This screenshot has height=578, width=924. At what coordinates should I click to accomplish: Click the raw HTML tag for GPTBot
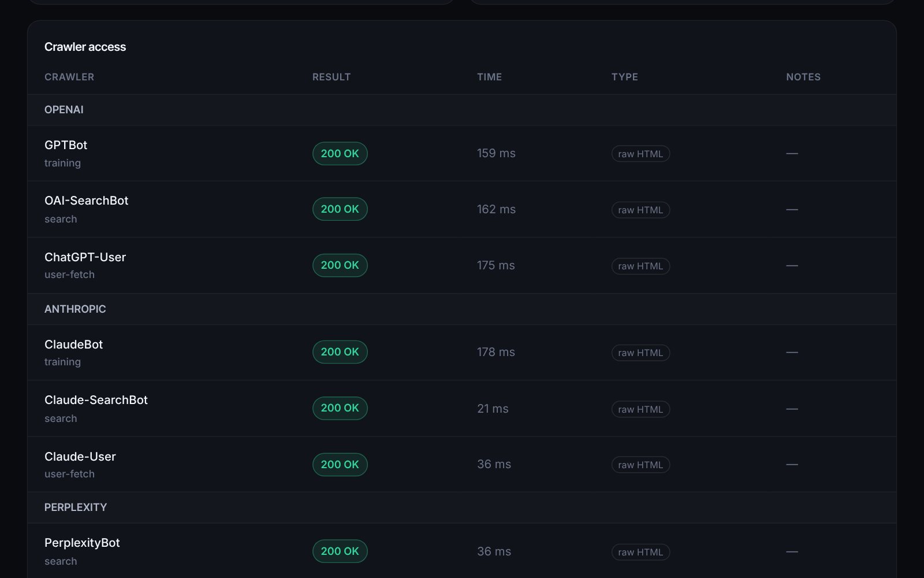click(640, 154)
